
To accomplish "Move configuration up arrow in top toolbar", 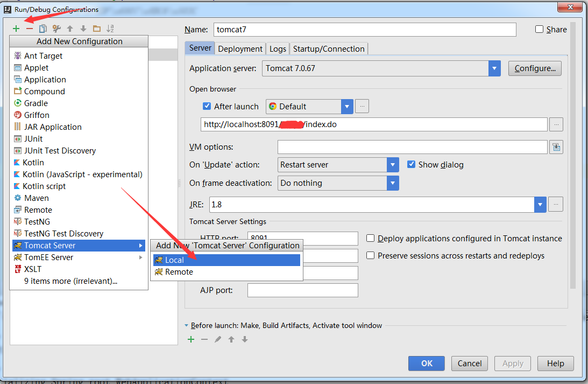I will click(70, 29).
